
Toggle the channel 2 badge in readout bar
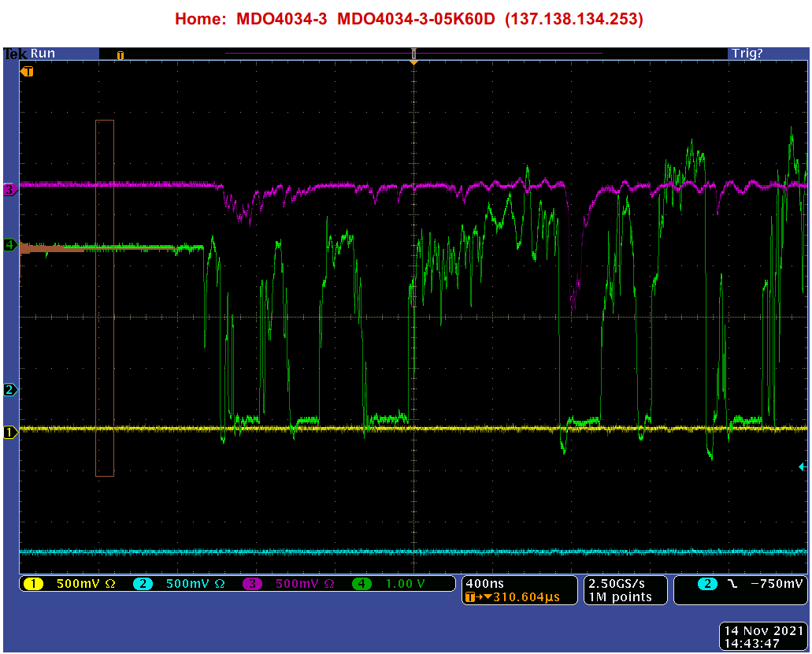click(x=142, y=584)
